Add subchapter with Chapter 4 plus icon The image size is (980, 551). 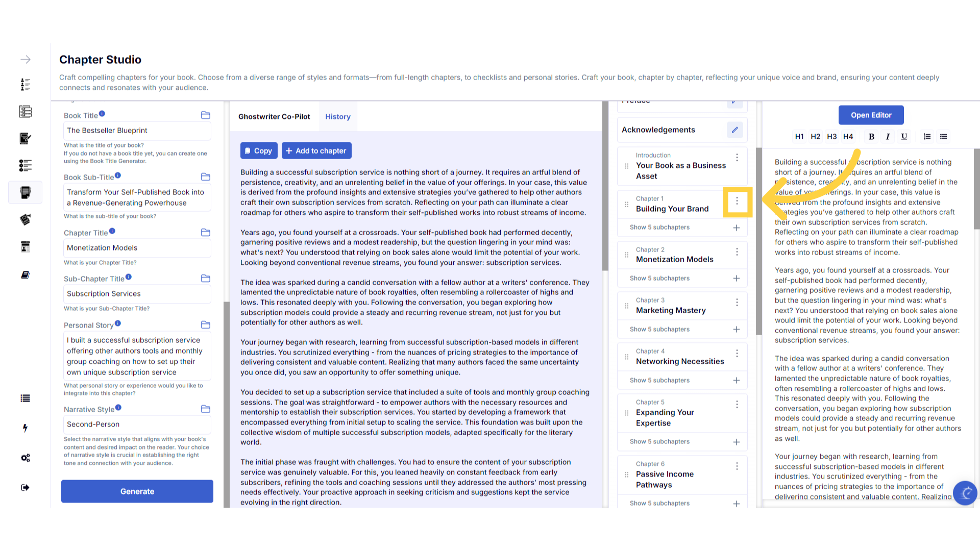[736, 380]
